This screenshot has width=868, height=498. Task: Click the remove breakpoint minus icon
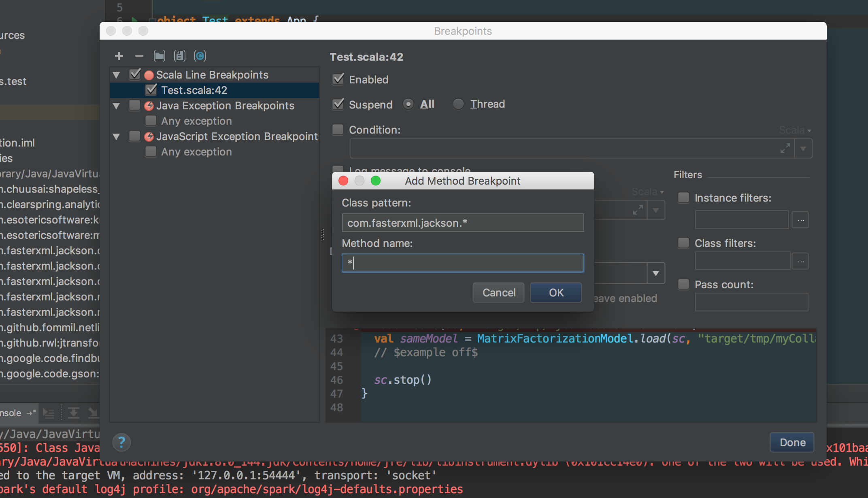[139, 56]
